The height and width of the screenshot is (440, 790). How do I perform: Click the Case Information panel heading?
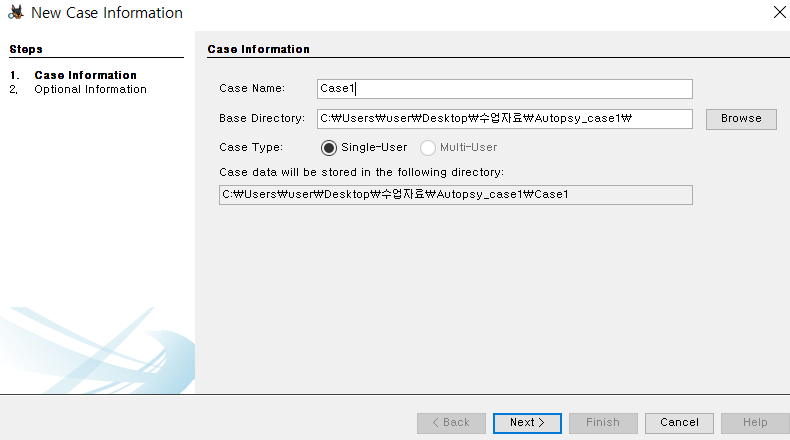click(x=258, y=49)
